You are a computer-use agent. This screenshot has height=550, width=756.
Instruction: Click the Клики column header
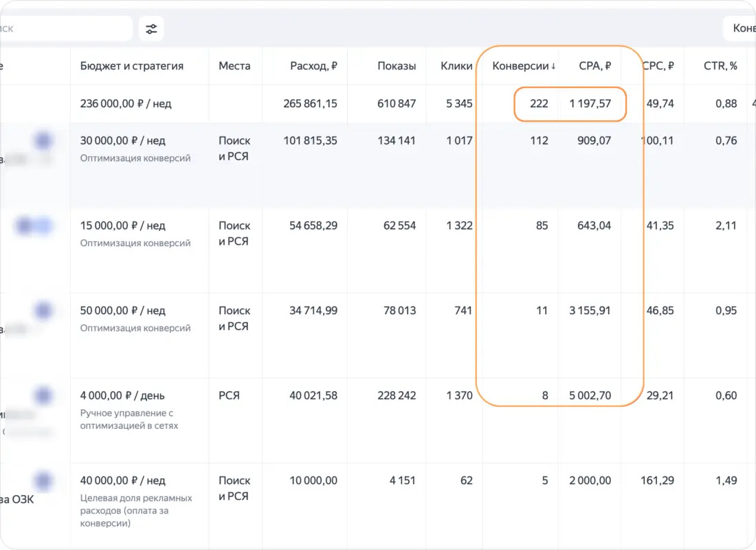pos(456,66)
